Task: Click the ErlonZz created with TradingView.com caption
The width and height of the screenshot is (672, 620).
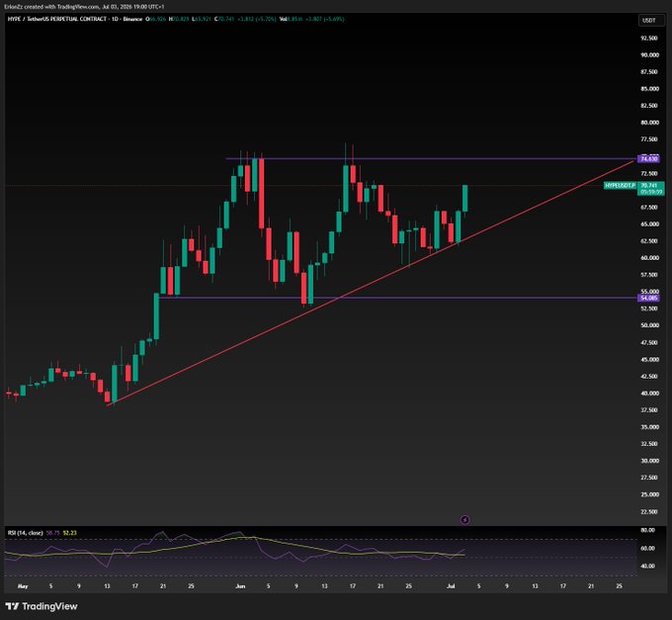Action: click(x=84, y=7)
